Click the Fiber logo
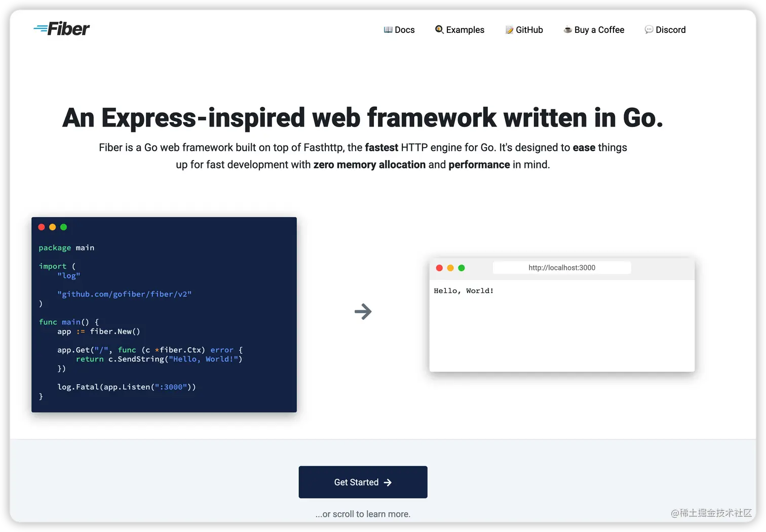 point(61,29)
